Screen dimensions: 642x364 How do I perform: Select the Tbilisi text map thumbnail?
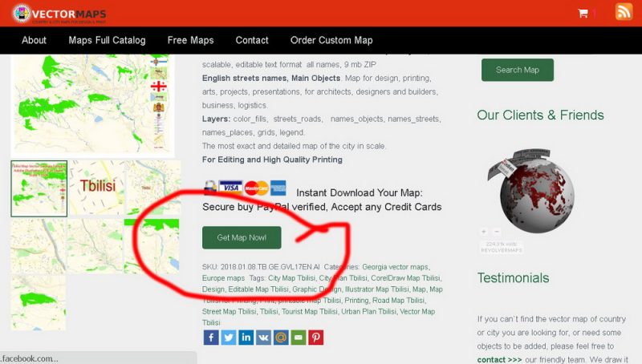coord(96,188)
